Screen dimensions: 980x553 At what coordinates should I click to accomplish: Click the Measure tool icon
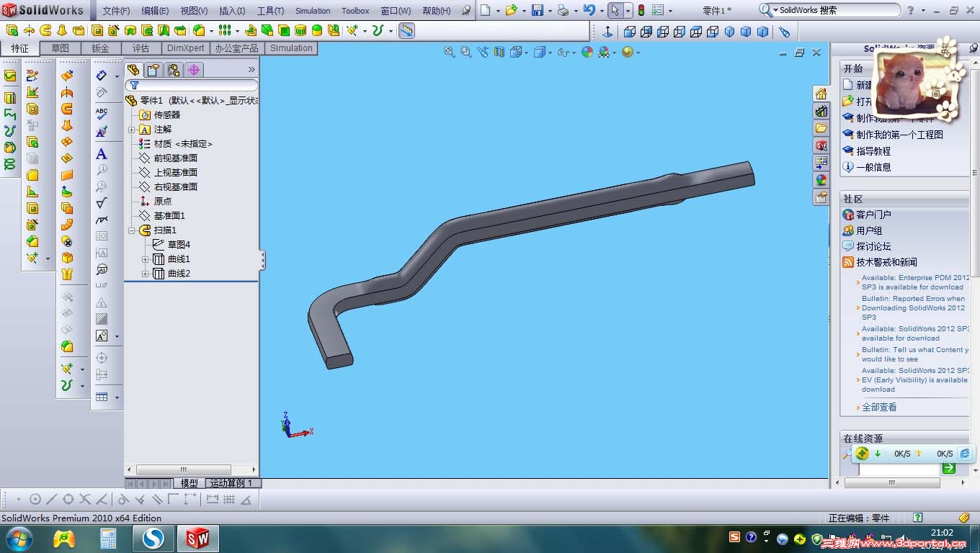click(x=407, y=30)
